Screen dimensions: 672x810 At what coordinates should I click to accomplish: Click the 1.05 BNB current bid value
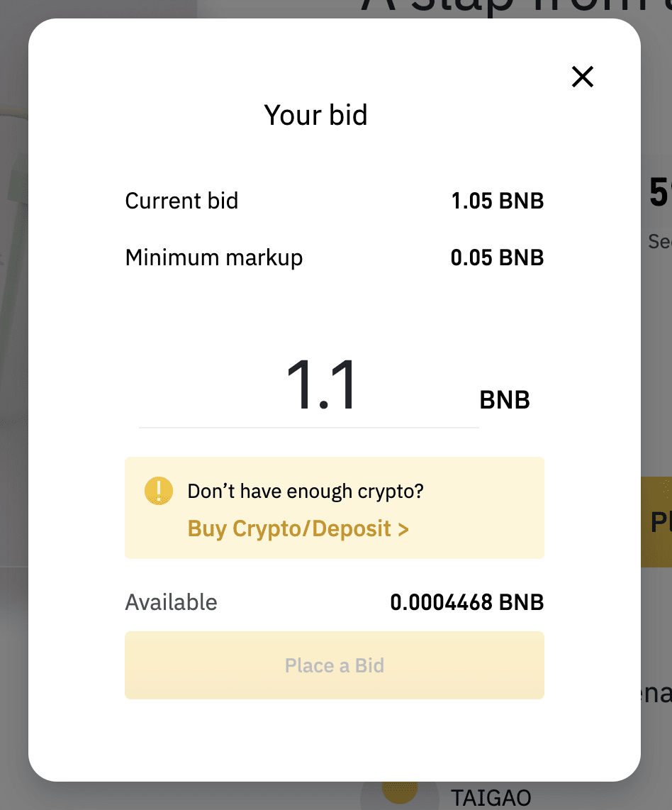(x=497, y=201)
